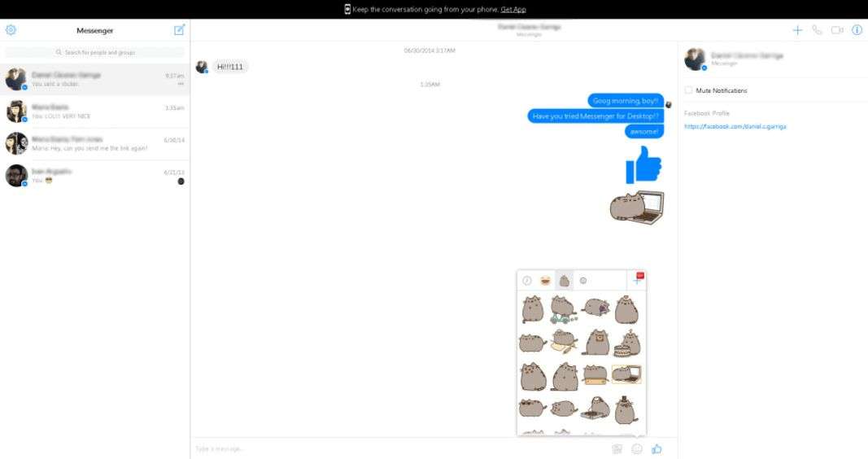
Task: Open options dots on first conversation row
Action: click(x=181, y=84)
